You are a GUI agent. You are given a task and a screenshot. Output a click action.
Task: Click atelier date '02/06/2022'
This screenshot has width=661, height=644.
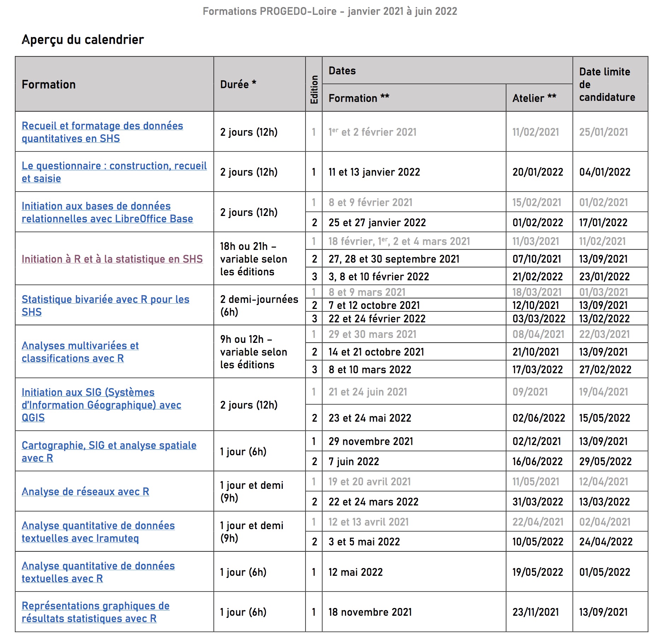point(539,418)
